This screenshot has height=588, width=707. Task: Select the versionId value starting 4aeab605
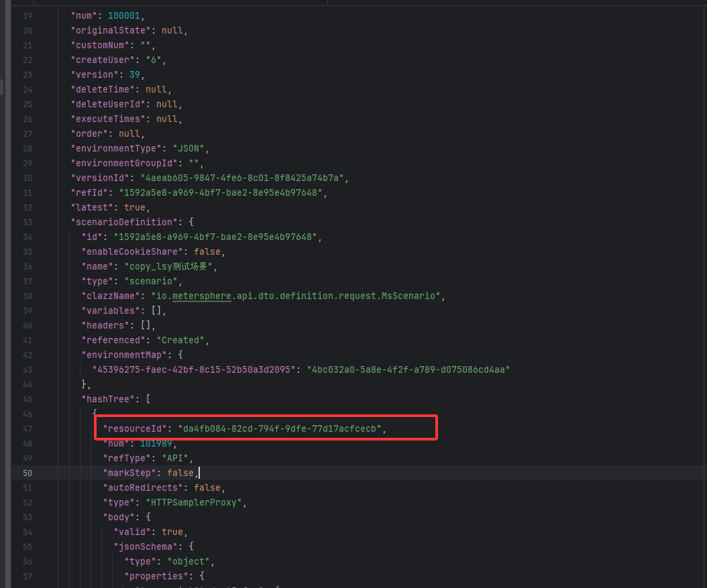pos(242,178)
